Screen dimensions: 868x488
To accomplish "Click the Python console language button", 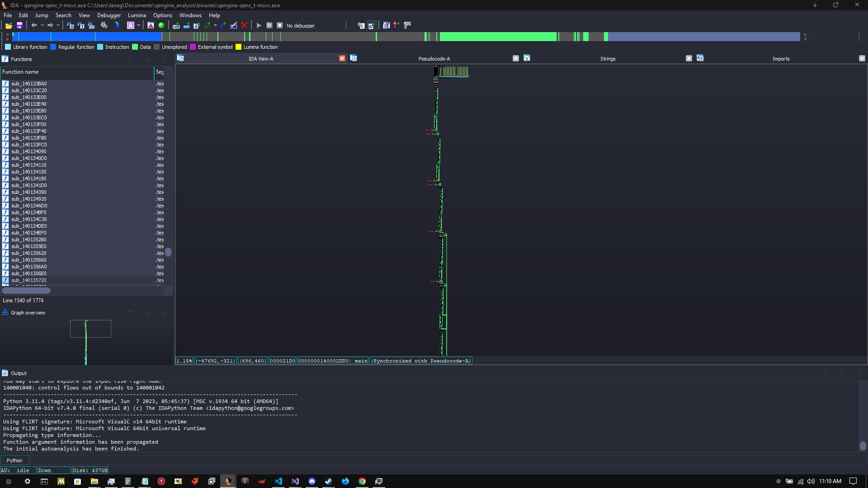I will [x=14, y=460].
